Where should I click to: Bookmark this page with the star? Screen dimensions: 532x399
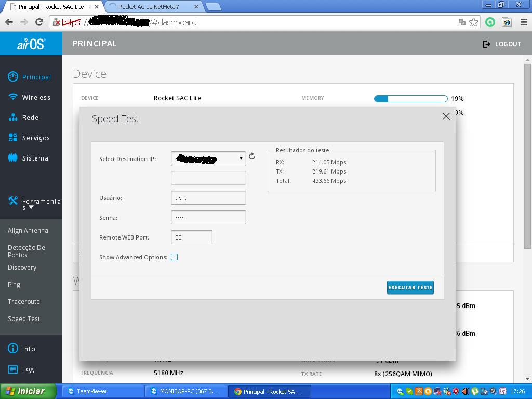pos(474,22)
